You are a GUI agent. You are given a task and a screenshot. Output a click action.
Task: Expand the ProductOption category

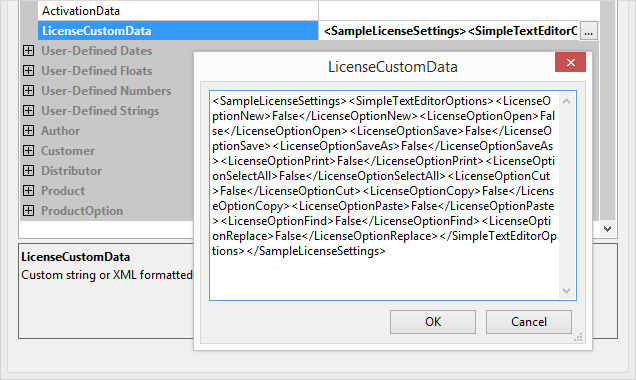[28, 210]
